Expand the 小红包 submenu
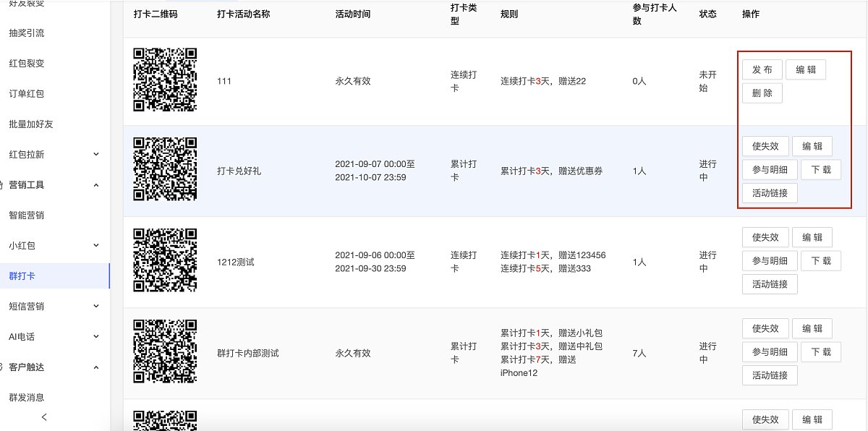 96,246
